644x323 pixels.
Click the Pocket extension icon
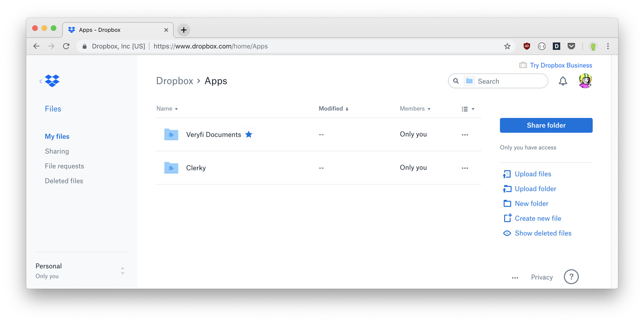coord(571,46)
